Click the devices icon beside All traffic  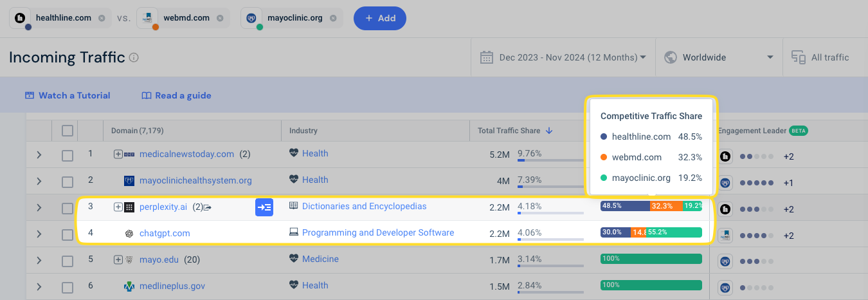pos(799,57)
